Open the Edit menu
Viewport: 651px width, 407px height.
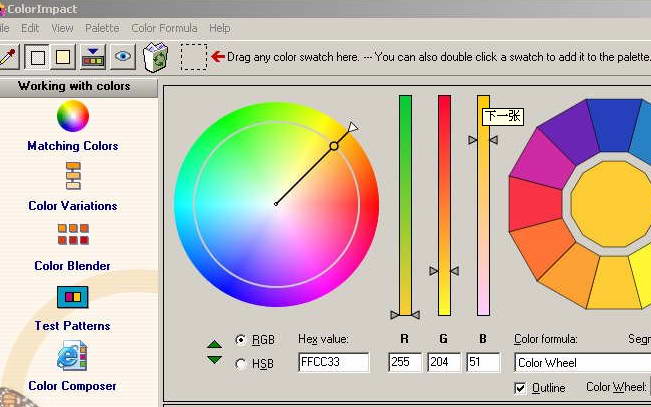30,28
